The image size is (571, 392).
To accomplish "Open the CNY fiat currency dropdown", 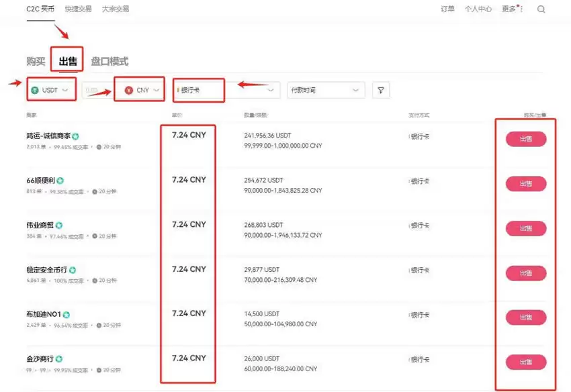I will (141, 89).
